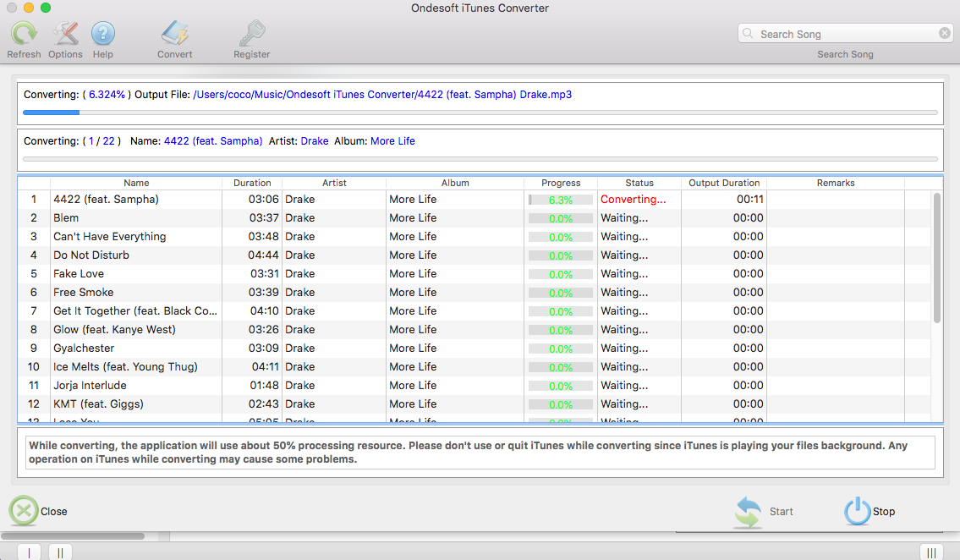Click duration '04:44' of Do Not Disturb
The width and height of the screenshot is (960, 560).
263,255
